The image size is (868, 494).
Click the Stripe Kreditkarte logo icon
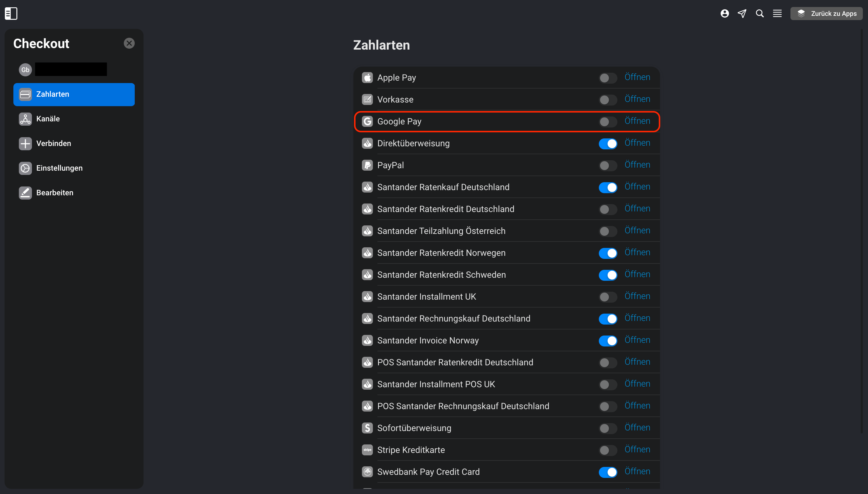367,450
